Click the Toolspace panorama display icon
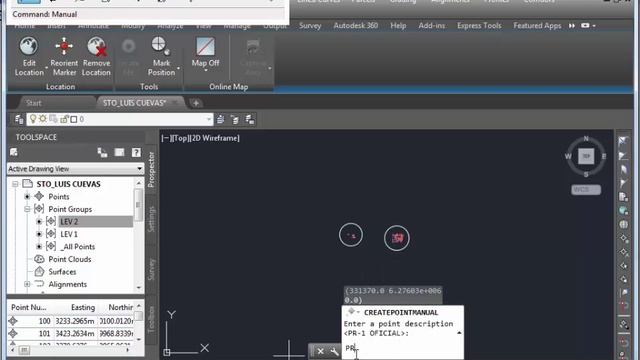 [119, 152]
